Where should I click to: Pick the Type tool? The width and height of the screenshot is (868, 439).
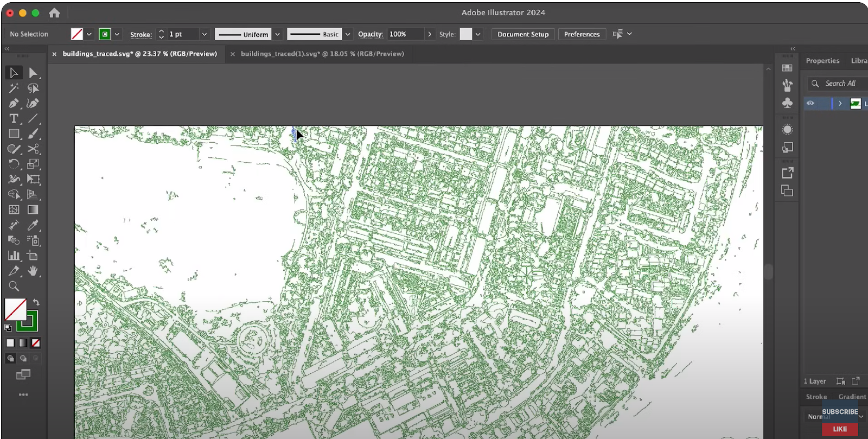point(14,118)
